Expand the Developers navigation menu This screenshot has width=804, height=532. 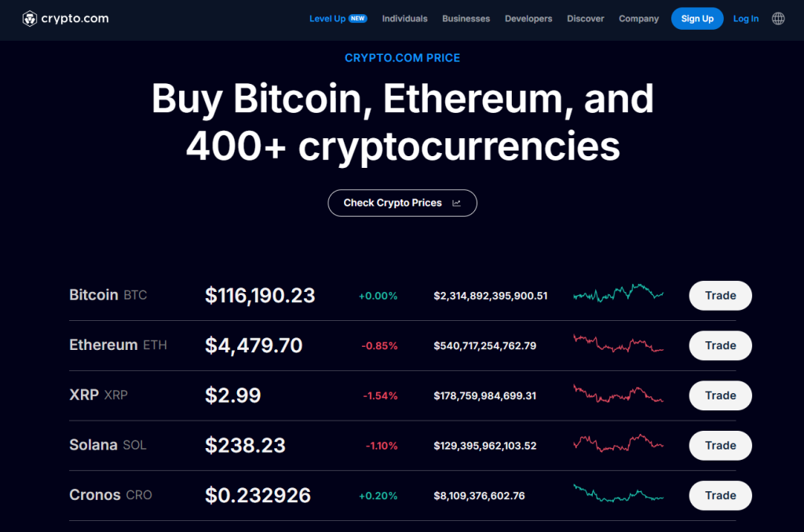point(528,19)
